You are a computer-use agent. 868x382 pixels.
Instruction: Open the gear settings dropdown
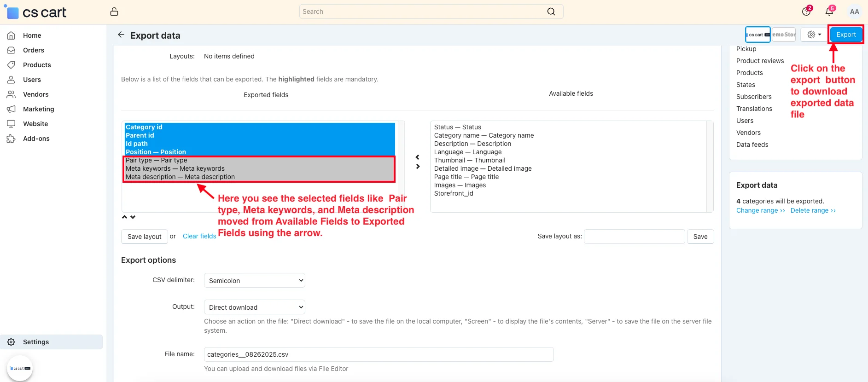(814, 35)
